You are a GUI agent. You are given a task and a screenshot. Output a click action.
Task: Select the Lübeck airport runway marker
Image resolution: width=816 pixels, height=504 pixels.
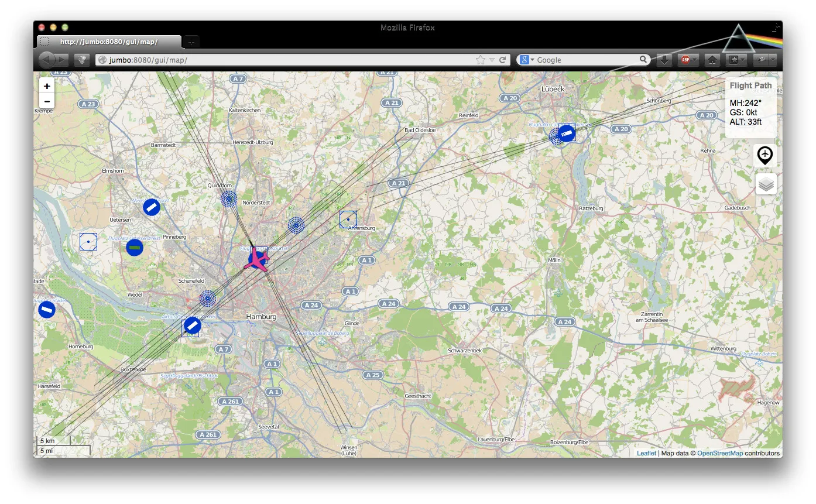[565, 133]
